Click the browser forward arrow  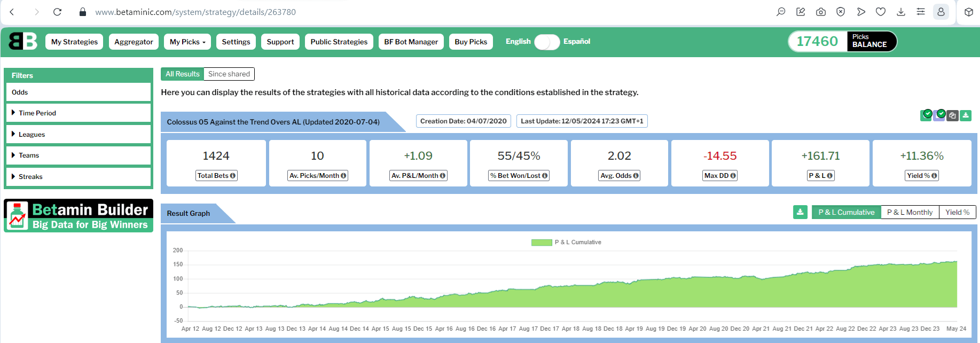(36, 12)
